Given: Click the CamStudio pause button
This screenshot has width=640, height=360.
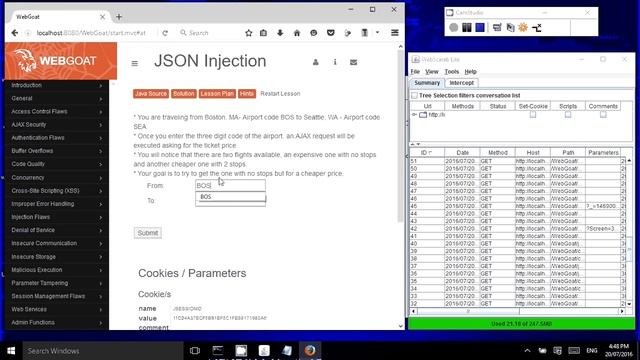Looking at the screenshot, I should (467, 27).
